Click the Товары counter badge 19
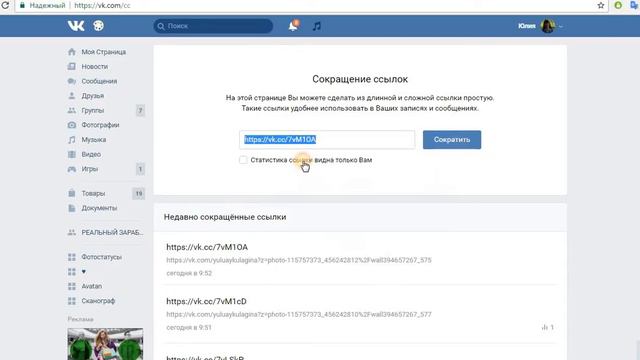The height and width of the screenshot is (360, 640). [139, 193]
